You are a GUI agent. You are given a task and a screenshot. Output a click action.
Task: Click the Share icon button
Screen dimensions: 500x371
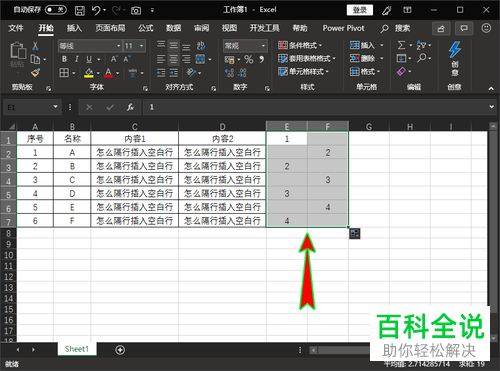pyautogui.click(x=441, y=29)
